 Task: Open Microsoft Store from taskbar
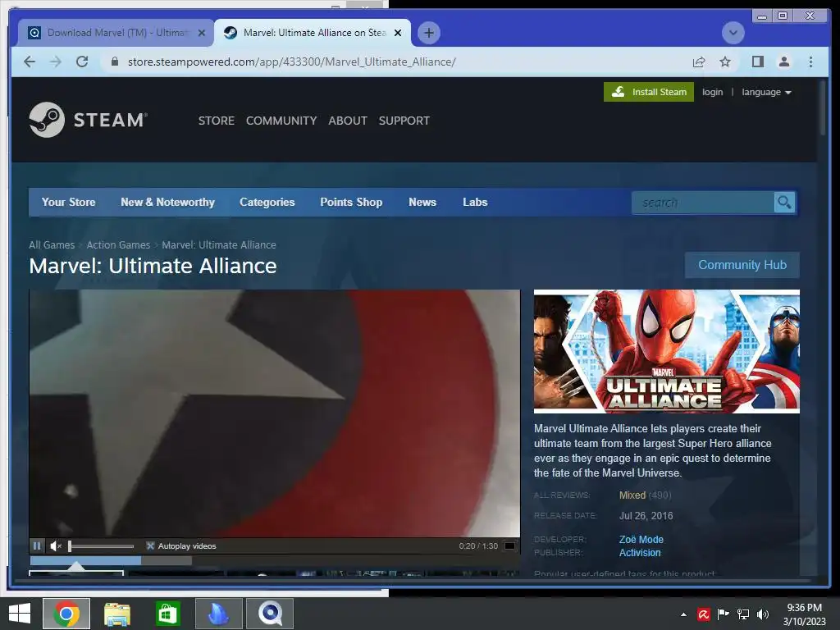click(x=167, y=614)
